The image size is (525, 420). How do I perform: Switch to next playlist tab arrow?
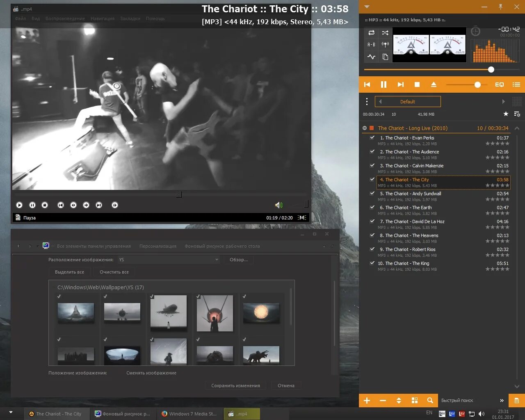(x=503, y=101)
